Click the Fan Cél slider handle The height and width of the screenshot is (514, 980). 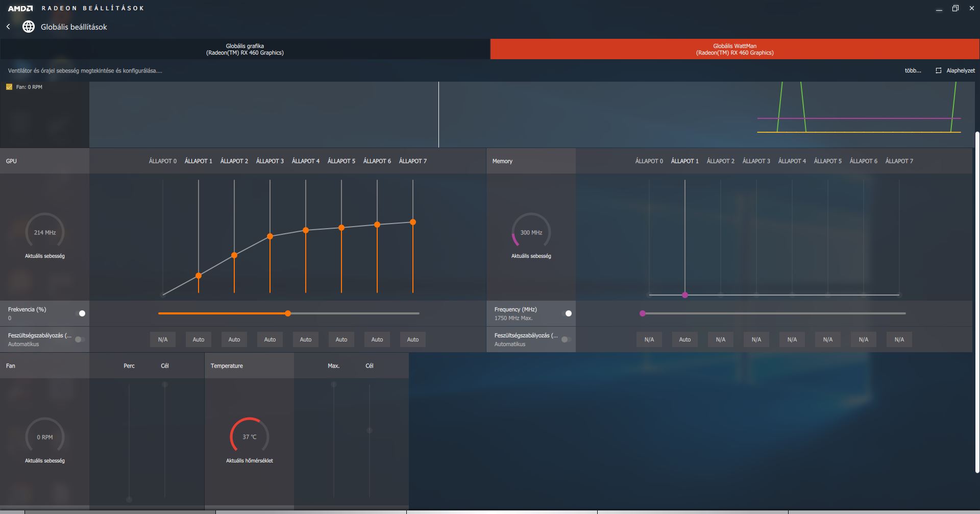point(165,384)
